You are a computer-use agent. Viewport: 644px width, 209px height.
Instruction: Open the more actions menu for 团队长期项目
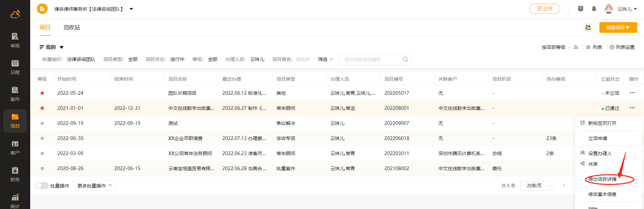coord(632,93)
